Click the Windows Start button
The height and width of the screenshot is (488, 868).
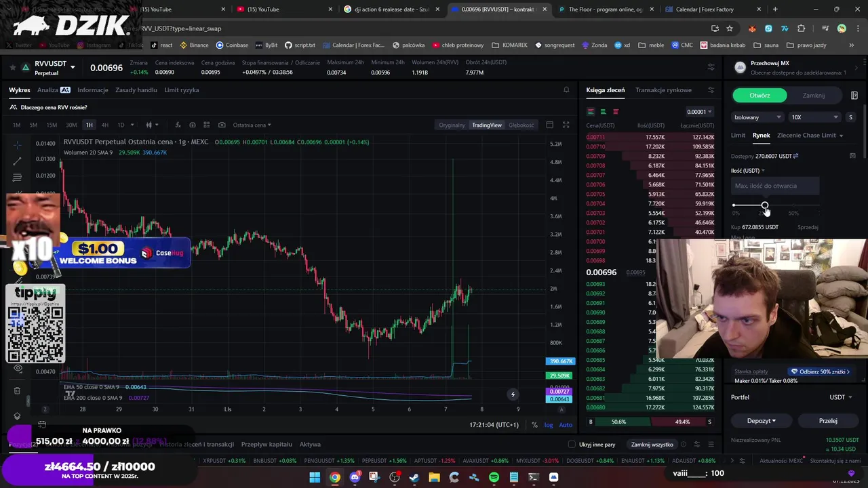[x=315, y=477]
